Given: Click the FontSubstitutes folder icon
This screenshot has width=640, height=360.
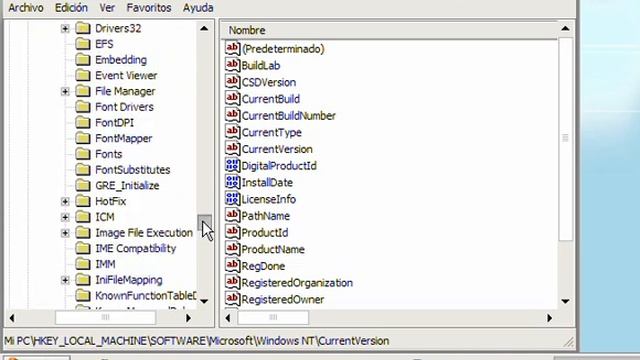Looking at the screenshot, I should pyautogui.click(x=83, y=169).
